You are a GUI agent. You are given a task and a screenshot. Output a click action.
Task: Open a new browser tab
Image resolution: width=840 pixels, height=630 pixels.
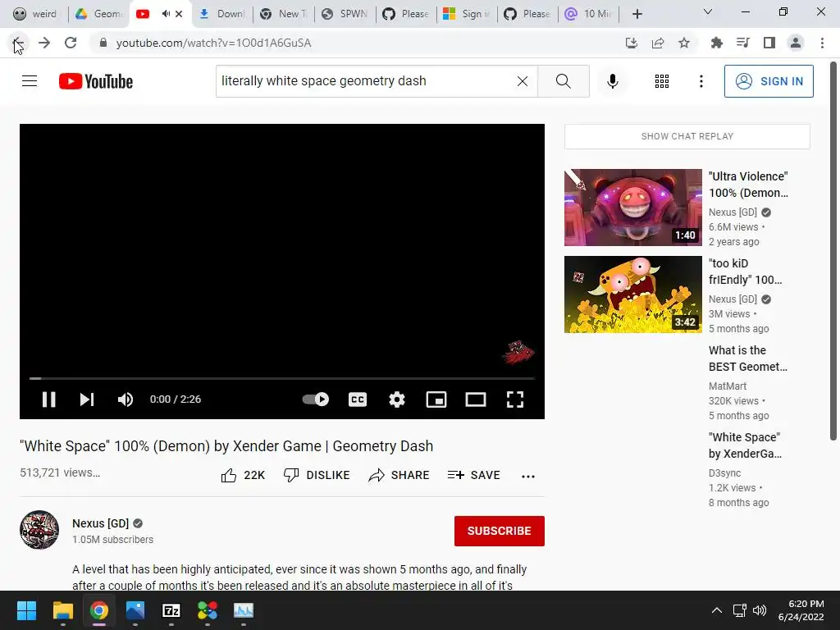637,14
